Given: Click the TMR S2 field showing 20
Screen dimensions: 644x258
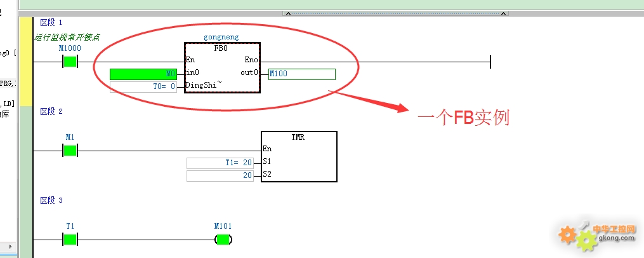Looking at the screenshot, I should tap(220, 175).
